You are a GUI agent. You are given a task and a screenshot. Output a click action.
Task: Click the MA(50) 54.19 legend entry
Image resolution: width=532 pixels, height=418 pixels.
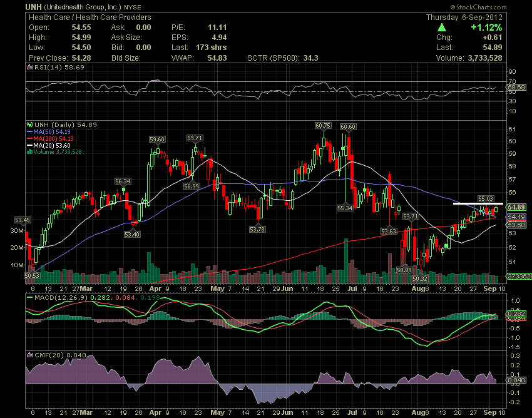[x=52, y=131]
